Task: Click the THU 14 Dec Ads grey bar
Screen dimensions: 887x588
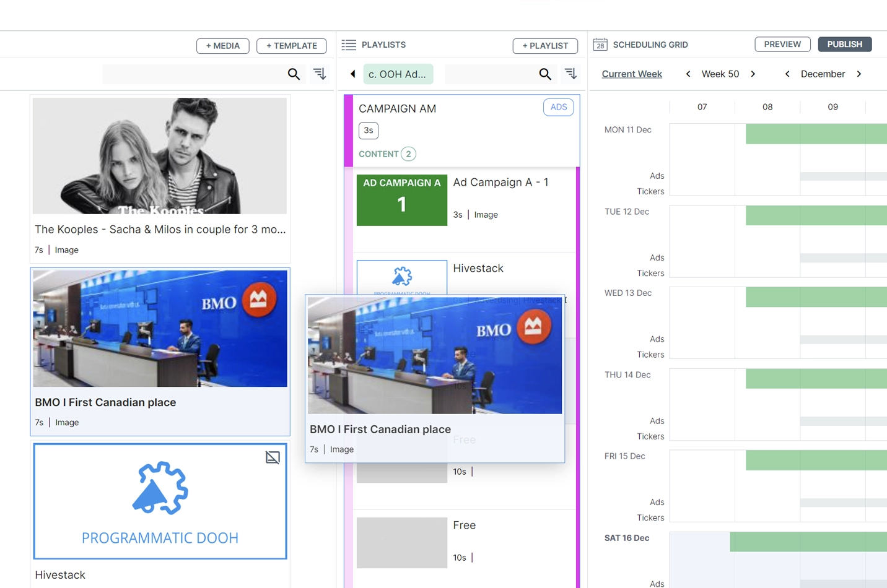Action: click(x=844, y=422)
